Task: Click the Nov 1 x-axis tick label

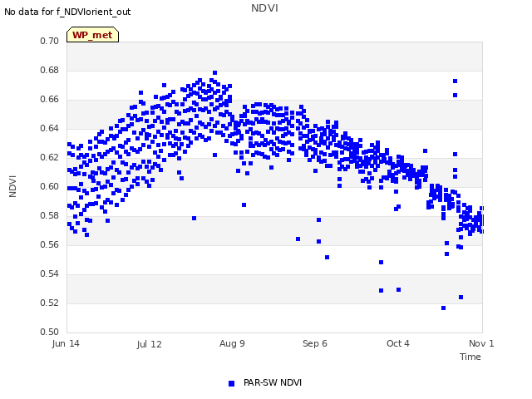Action: 481,343
